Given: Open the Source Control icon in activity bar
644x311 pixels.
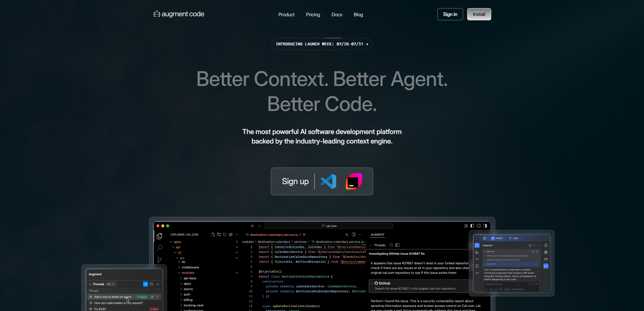Looking at the screenshot, I should tap(160, 260).
